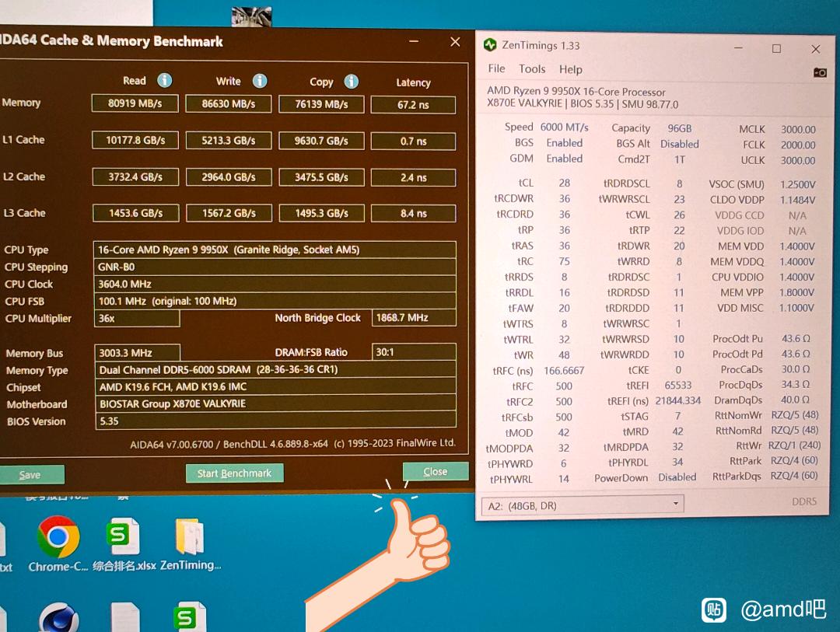Close the ZenTimings window
The height and width of the screenshot is (632, 840).
(x=815, y=49)
